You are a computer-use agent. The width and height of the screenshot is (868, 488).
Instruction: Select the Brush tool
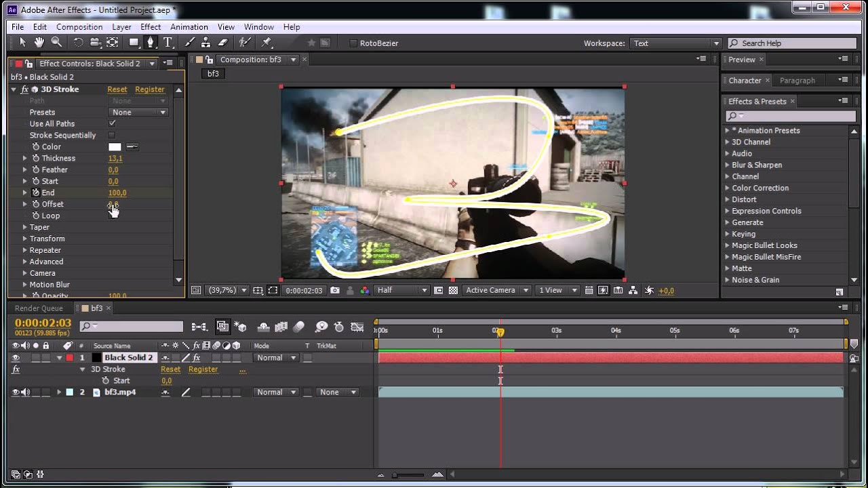190,43
